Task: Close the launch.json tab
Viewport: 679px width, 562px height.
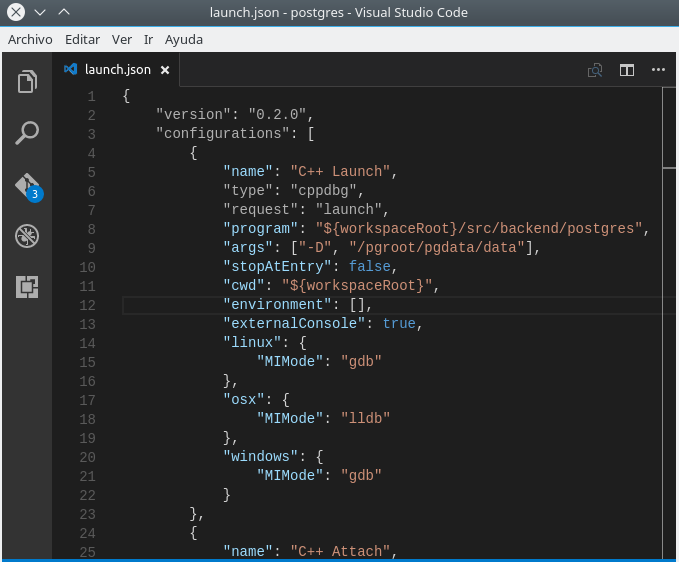Action: 165,70
